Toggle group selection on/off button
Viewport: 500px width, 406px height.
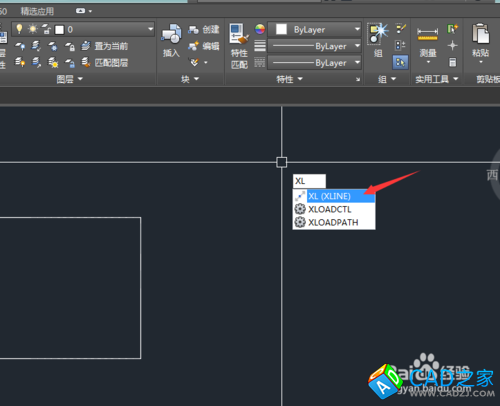(400, 62)
